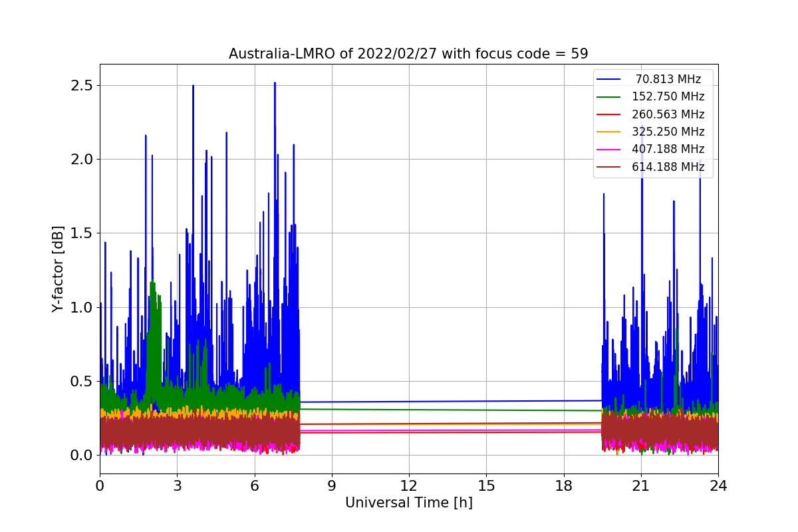The height and width of the screenshot is (532, 798).
Task: Click the y-axis tick label 1.0
Action: [x=82, y=307]
